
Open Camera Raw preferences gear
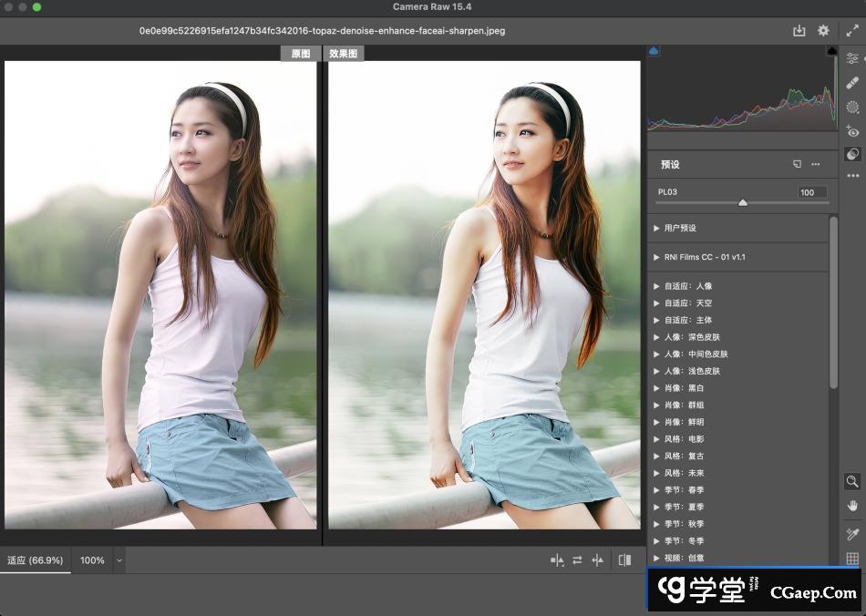(x=823, y=30)
